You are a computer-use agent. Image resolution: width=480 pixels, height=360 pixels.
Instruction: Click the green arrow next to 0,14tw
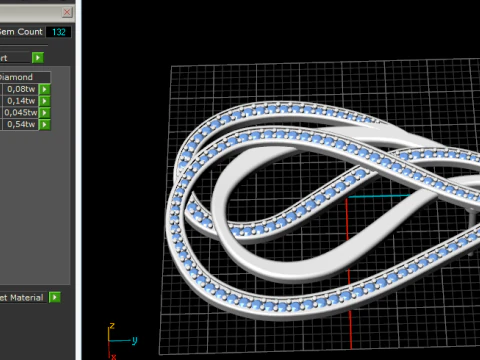(x=45, y=101)
